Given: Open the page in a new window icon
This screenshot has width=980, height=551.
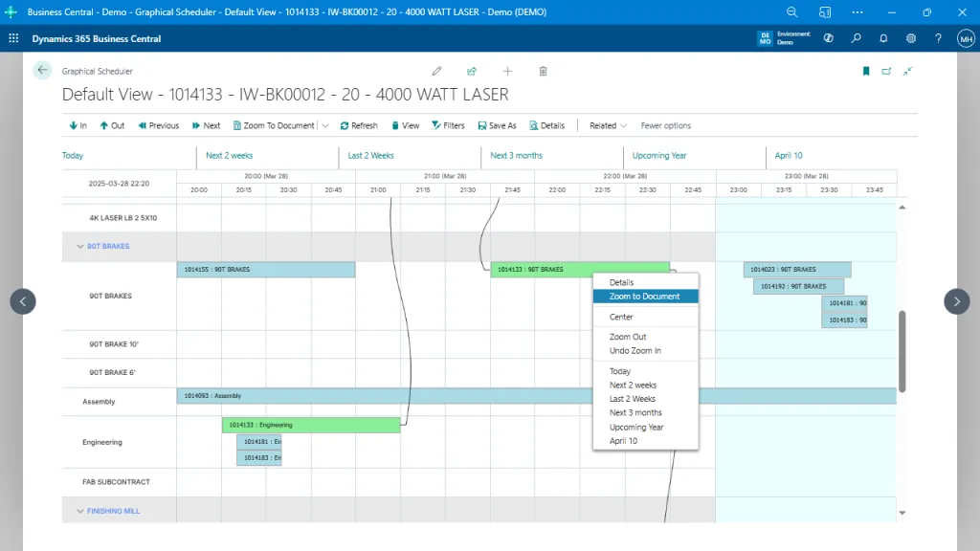Looking at the screenshot, I should [887, 71].
